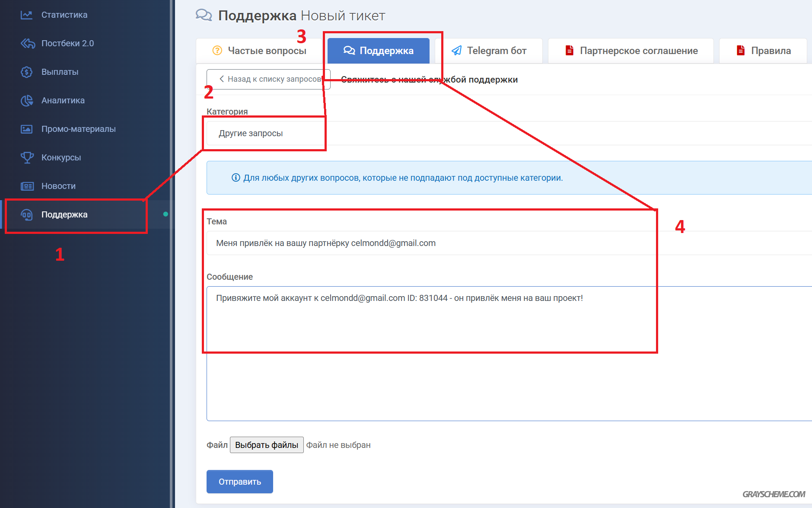Select the Правила tab
Screen dimensions: 812x508
pos(763,51)
